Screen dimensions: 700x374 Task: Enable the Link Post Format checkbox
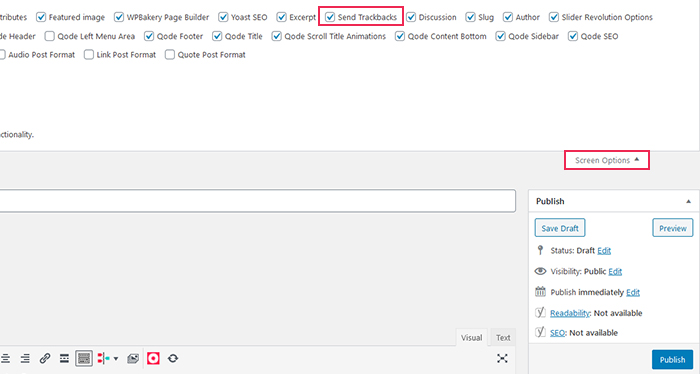click(89, 54)
